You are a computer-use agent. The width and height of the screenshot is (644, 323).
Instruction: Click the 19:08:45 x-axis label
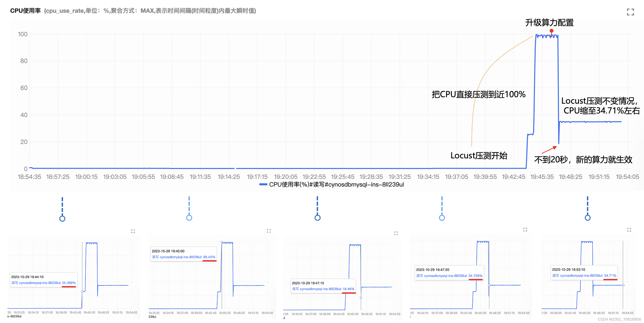[x=172, y=177]
